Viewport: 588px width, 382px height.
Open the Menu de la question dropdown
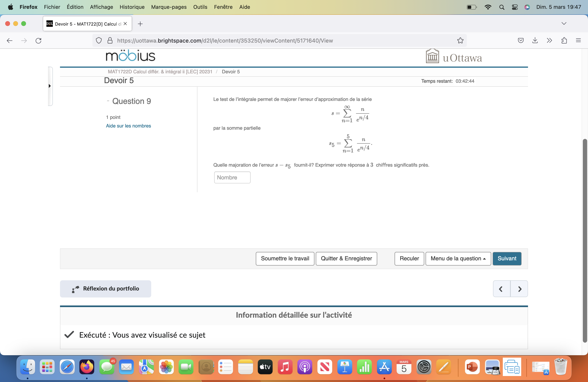(458, 258)
